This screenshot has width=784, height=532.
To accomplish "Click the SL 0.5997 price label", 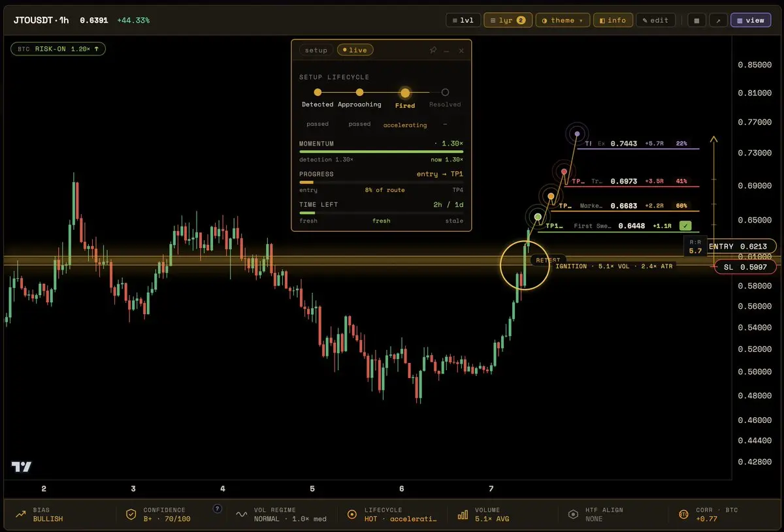I will click(745, 267).
